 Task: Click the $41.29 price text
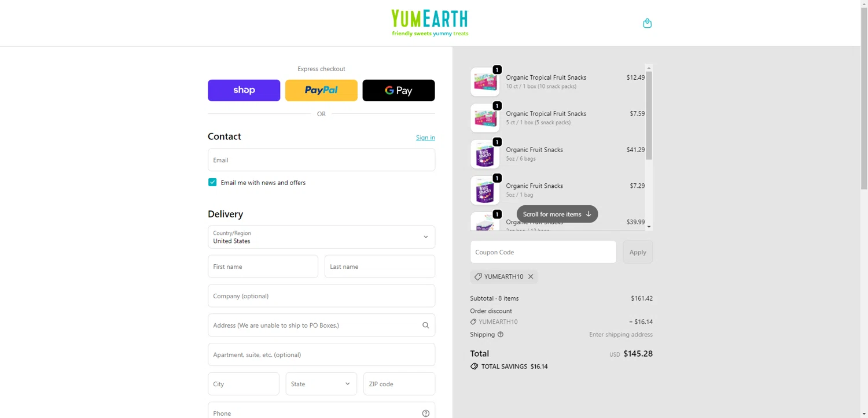click(x=635, y=150)
